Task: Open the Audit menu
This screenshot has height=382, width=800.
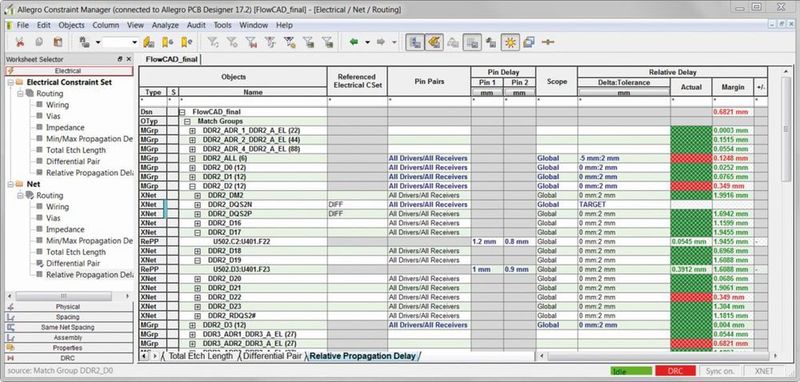Action: [x=196, y=25]
